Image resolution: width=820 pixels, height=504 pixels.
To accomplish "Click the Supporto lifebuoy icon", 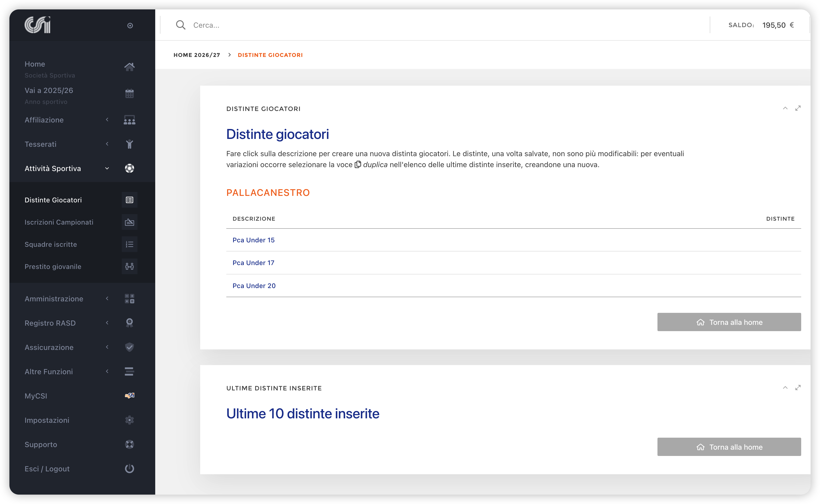I will 129,444.
